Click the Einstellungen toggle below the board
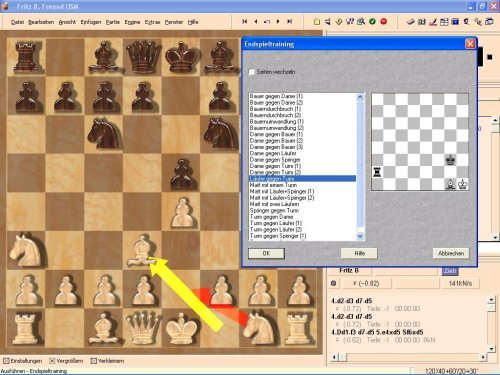This screenshot has height=375, width=500. click(x=23, y=361)
